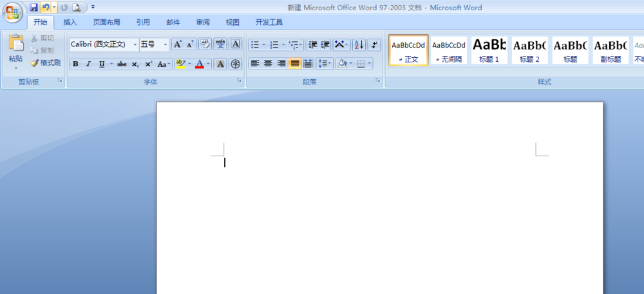Shrink the font size with the small A icon
Screen dimensions: 644x294
point(190,44)
